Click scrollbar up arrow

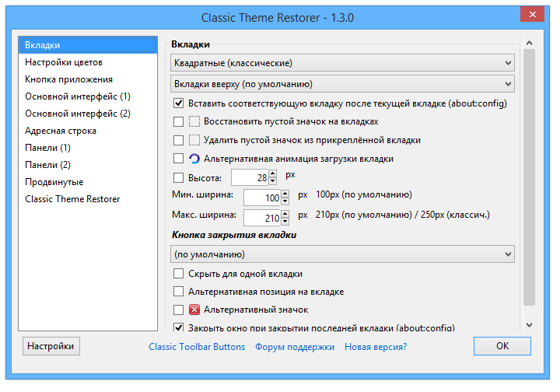[530, 43]
